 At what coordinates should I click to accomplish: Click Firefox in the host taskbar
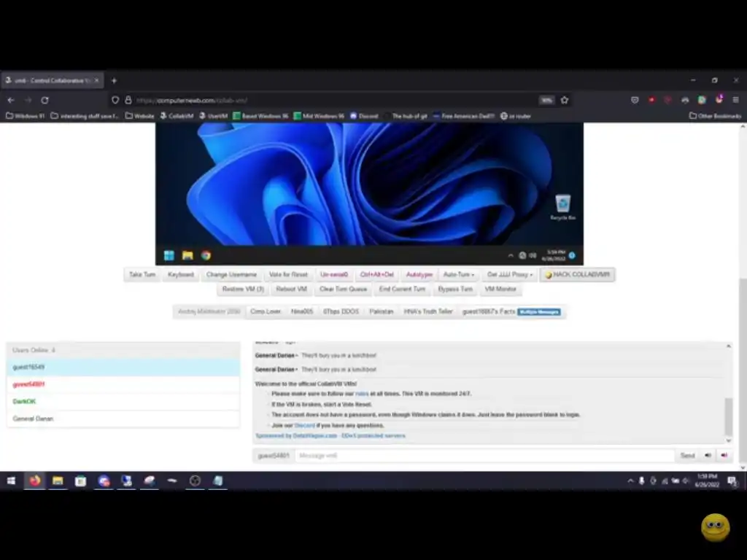(35, 481)
